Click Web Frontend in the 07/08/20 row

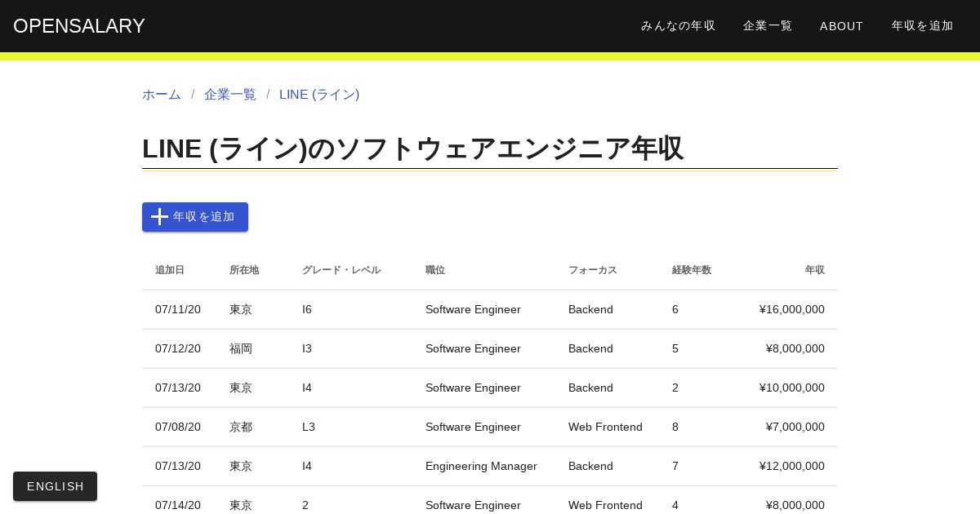(x=605, y=428)
